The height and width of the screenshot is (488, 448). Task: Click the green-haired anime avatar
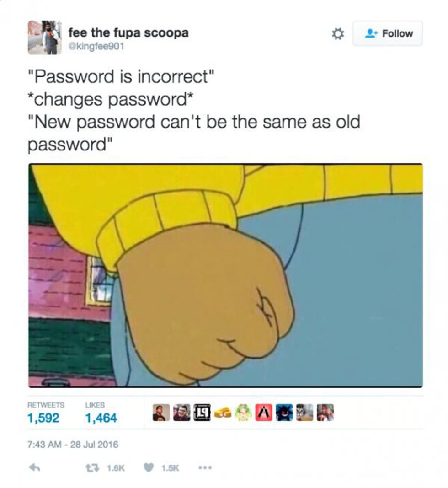click(243, 413)
